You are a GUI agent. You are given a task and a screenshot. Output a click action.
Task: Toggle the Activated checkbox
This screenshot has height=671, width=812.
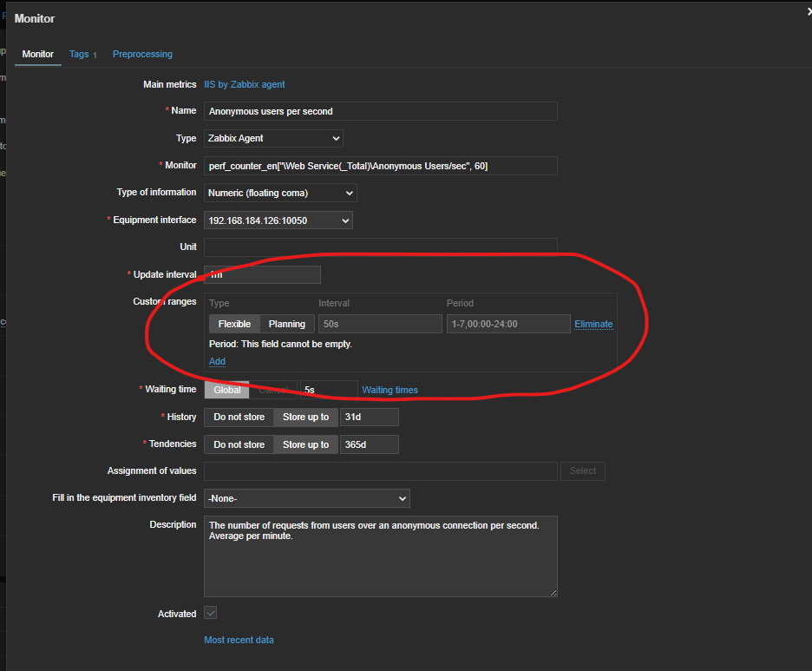click(210, 614)
